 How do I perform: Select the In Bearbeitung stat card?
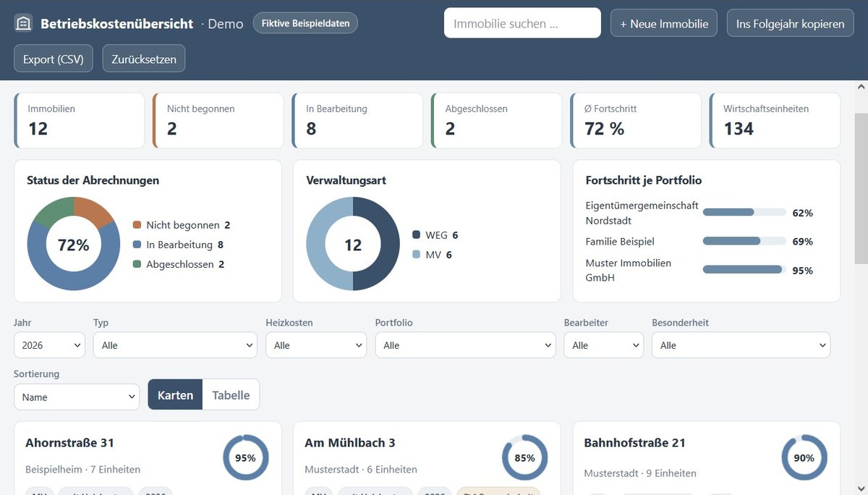coord(357,121)
